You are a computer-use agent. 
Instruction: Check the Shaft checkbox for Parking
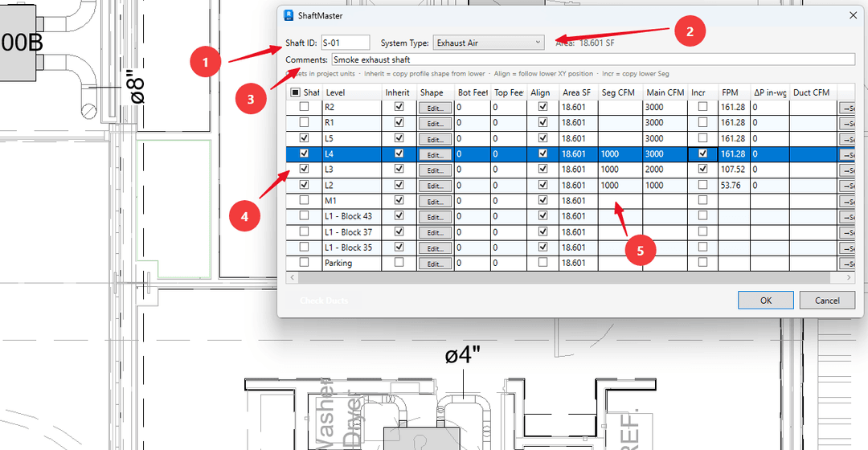click(304, 262)
